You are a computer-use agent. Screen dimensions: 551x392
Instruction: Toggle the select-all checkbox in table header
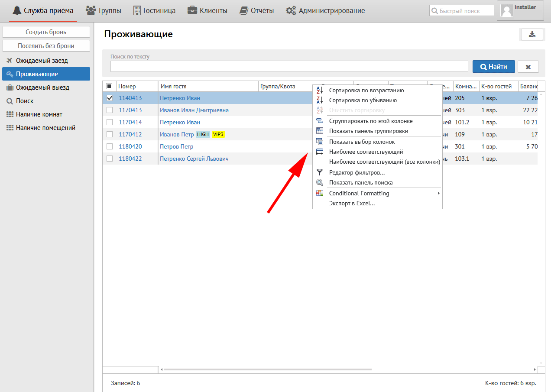click(x=110, y=86)
